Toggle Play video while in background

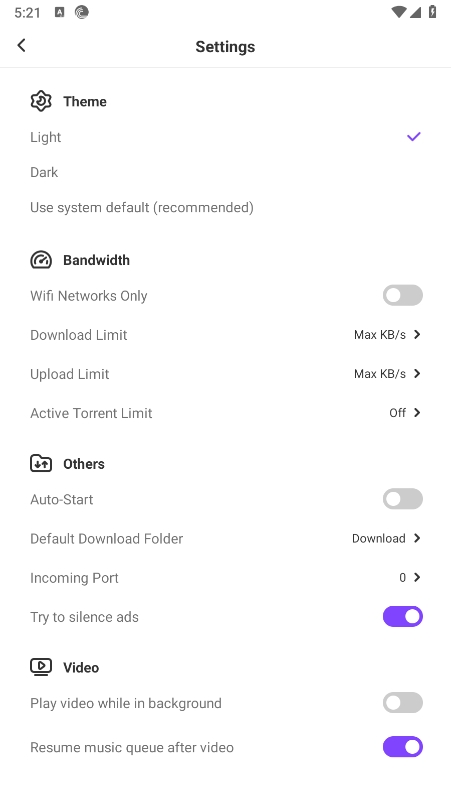[x=403, y=703]
